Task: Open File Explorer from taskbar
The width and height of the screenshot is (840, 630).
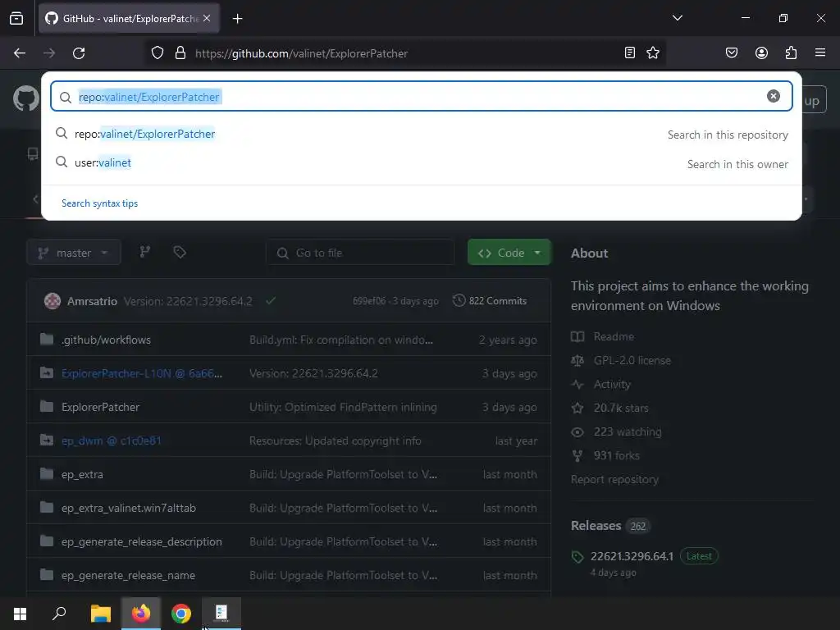Action: pyautogui.click(x=101, y=614)
